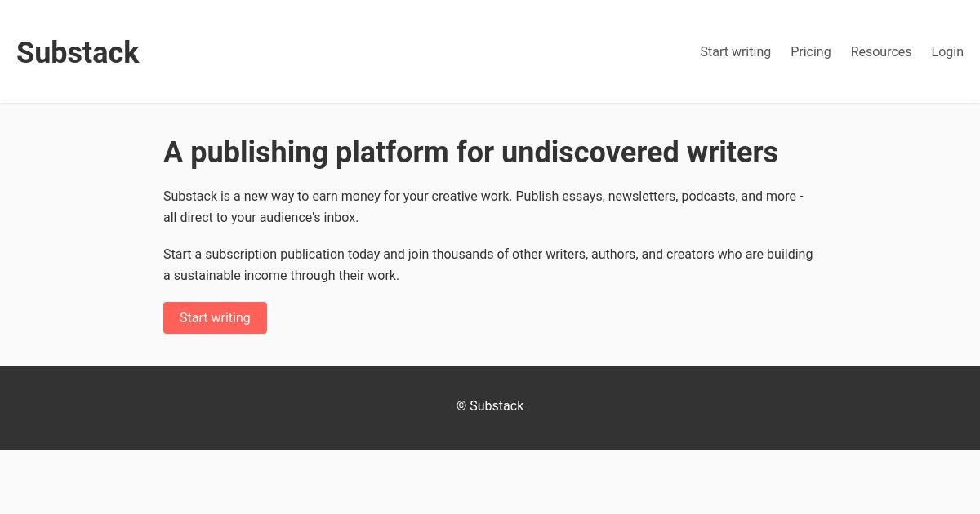
Task: Click Resources in the navigation bar
Action: point(880,51)
